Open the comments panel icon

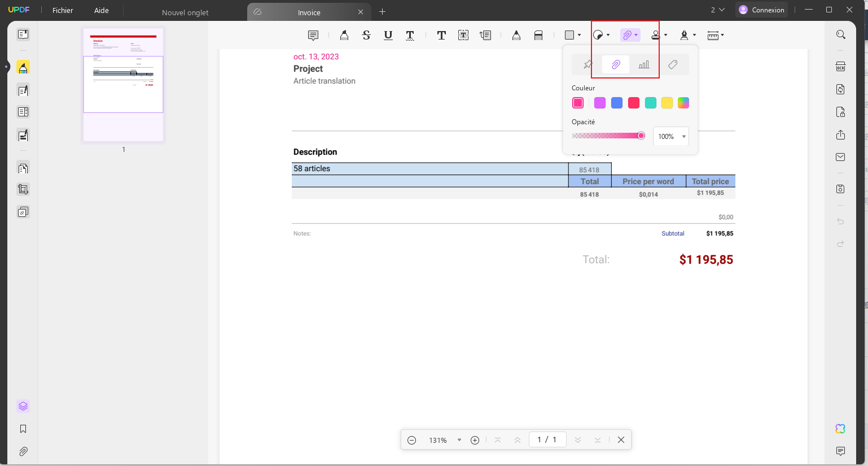(841, 451)
